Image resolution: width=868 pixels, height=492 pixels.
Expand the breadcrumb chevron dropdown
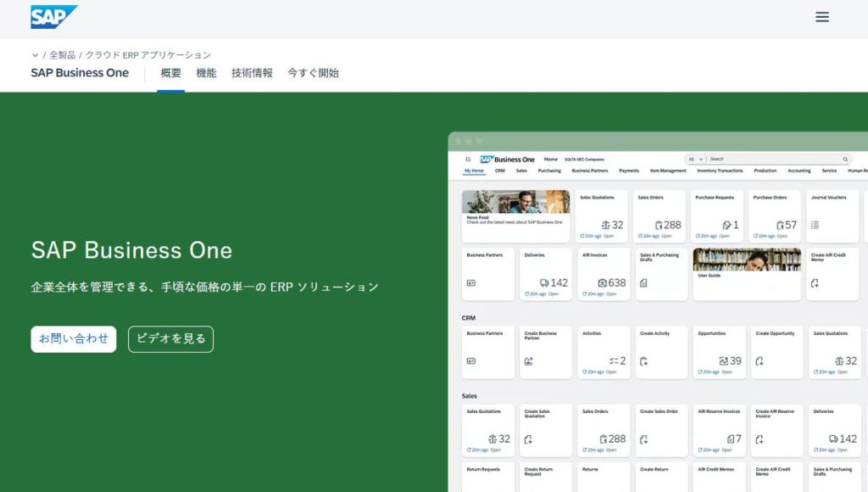(35, 55)
